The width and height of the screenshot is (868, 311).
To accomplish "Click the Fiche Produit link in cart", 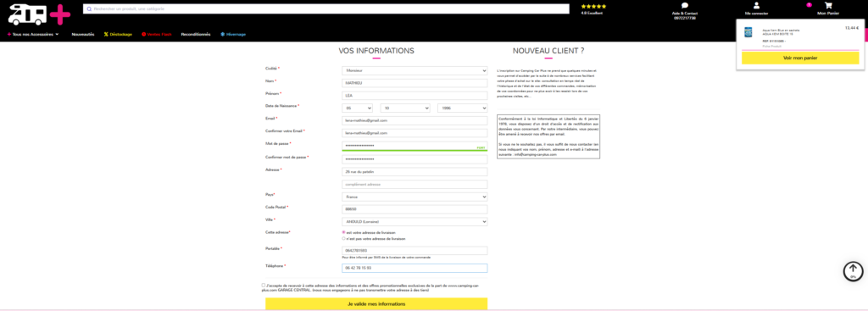I will tap(771, 46).
